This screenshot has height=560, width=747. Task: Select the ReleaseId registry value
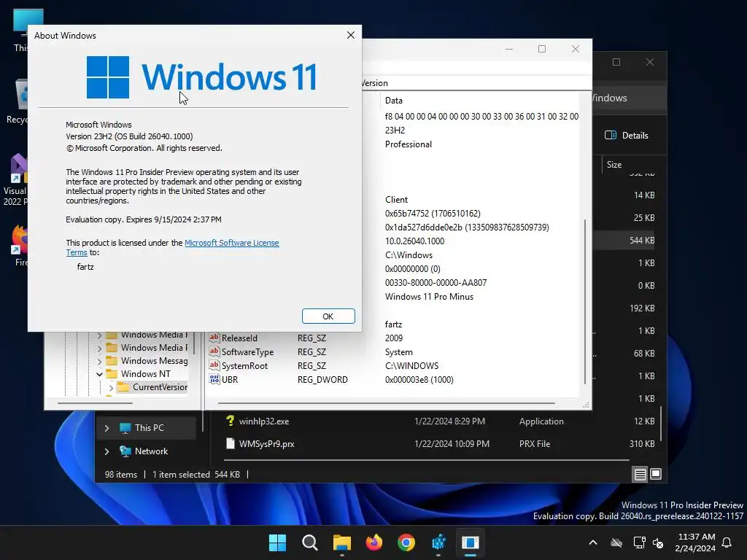[x=239, y=338]
